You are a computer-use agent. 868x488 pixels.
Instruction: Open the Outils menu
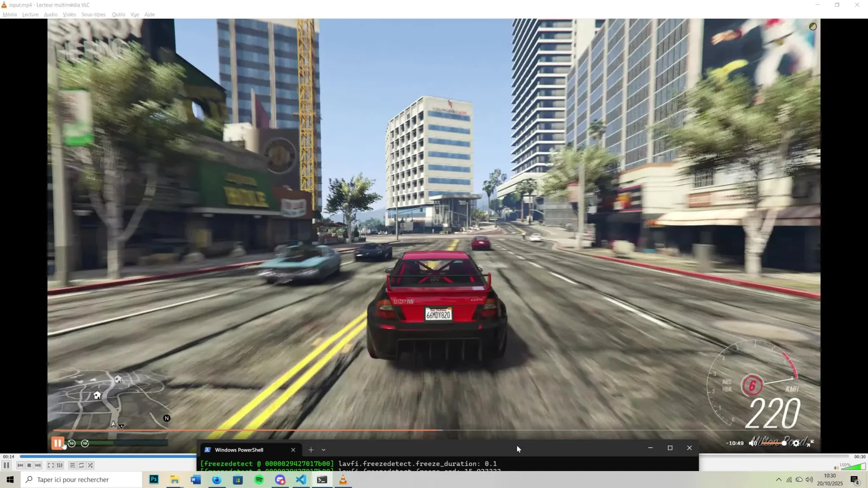click(x=118, y=14)
